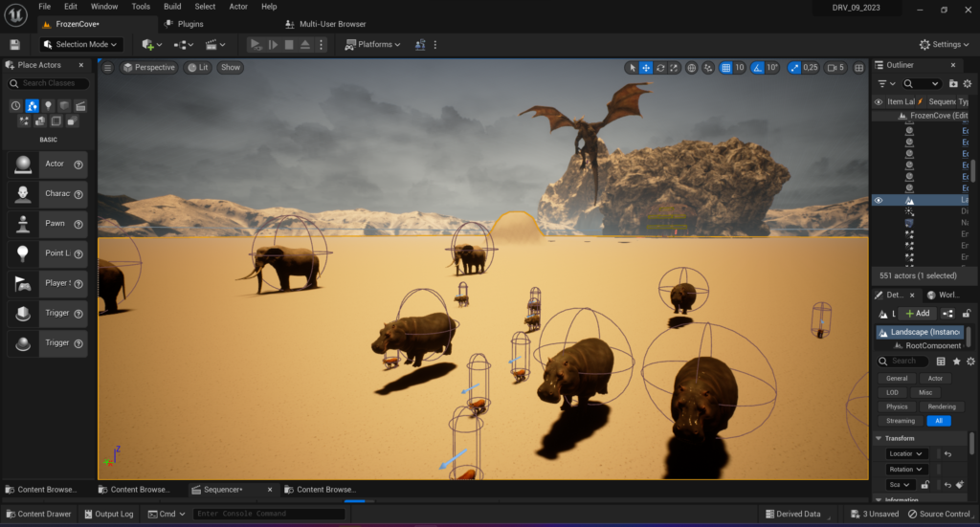The height and width of the screenshot is (527, 980).
Task: Select the rotate transform gizmo tool
Action: point(661,68)
